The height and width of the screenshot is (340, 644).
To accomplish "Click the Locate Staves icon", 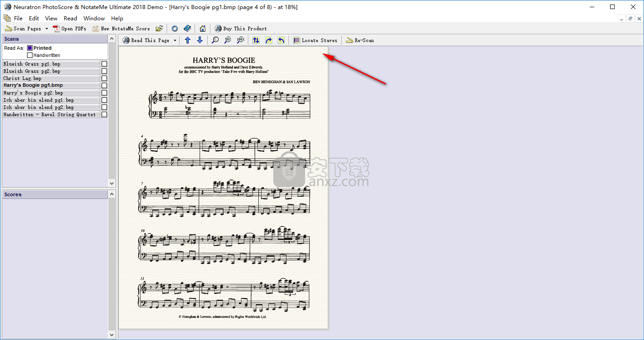I will click(297, 40).
